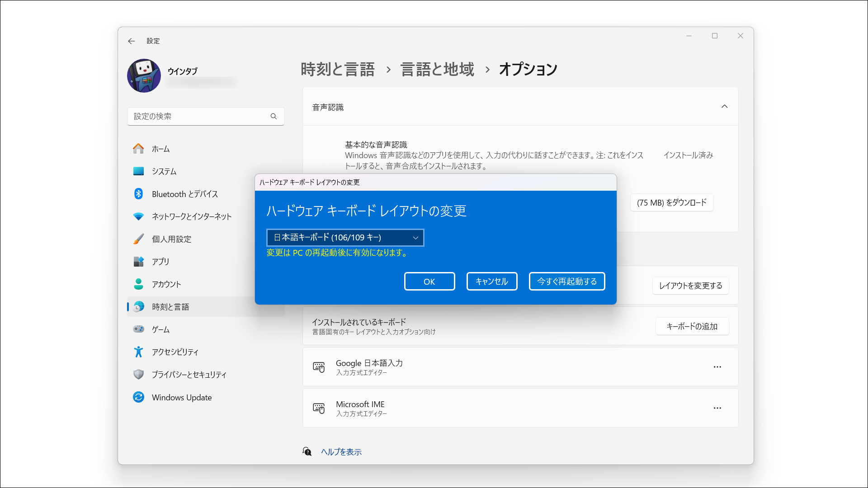Click キーボードの追加 to add a keyboard
This screenshot has width=868, height=488.
point(692,326)
